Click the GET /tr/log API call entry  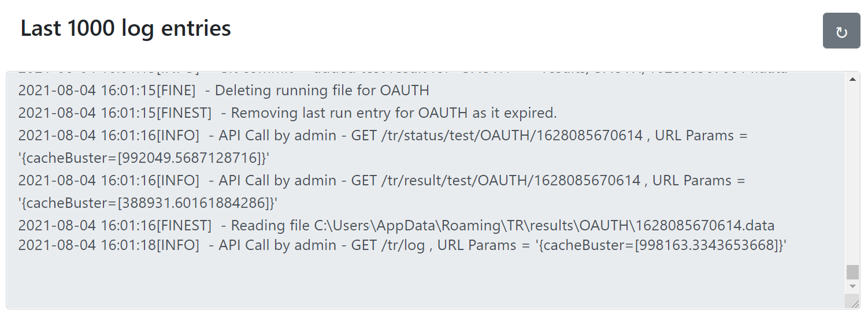403,245
